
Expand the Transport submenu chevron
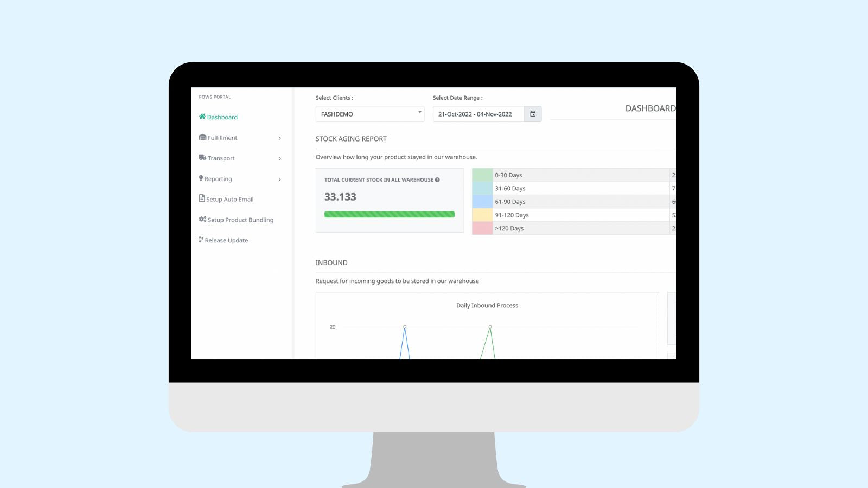280,158
